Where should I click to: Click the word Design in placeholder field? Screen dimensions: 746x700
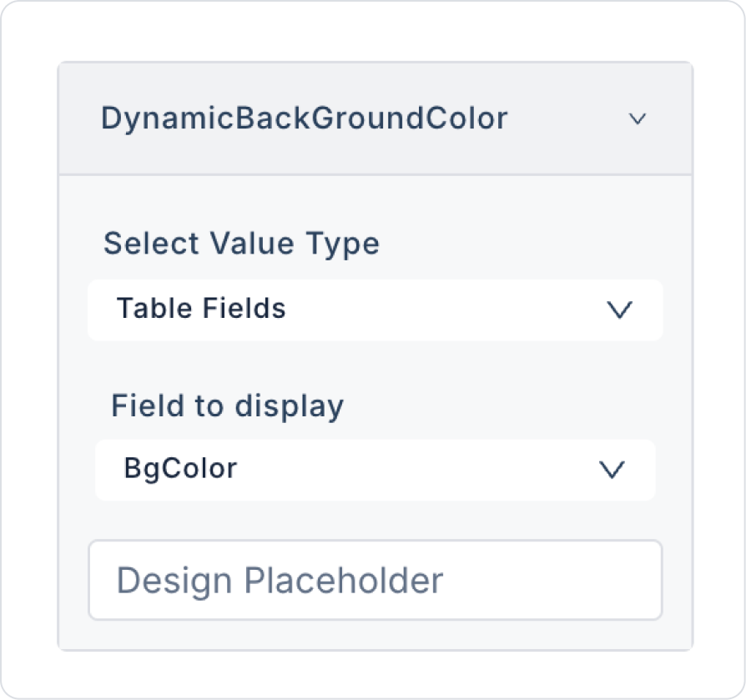point(169,581)
